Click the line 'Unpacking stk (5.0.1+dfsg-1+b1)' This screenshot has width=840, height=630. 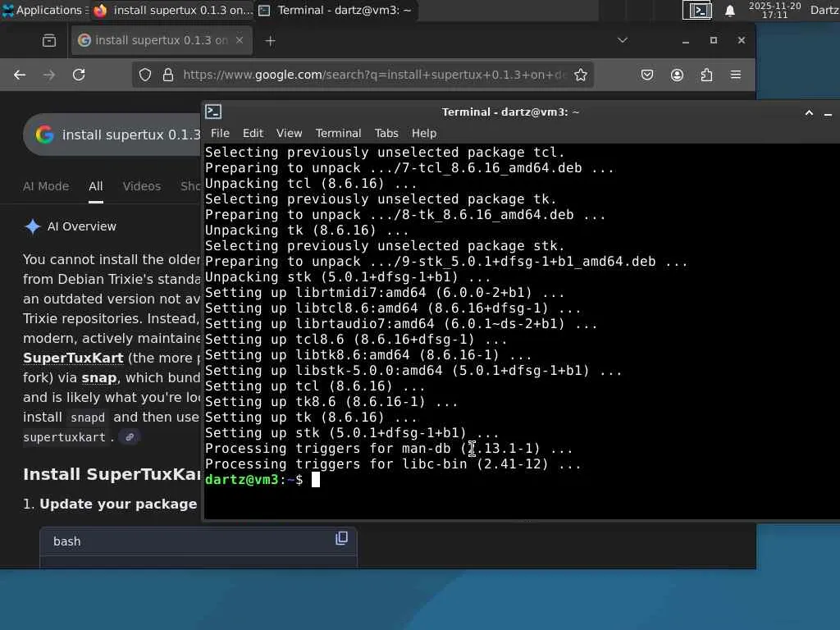pyautogui.click(x=348, y=277)
